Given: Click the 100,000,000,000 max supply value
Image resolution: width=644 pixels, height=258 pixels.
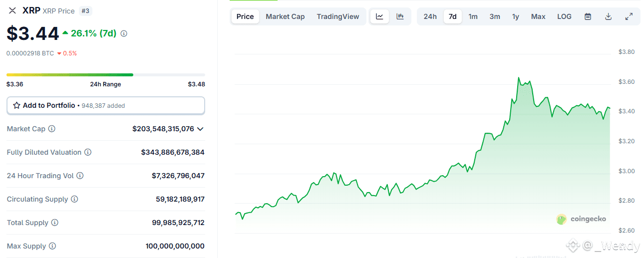Looking at the screenshot, I should point(175,246).
